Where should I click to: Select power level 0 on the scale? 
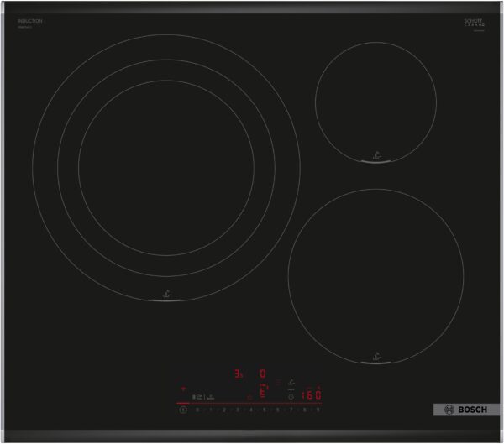[x=197, y=410]
